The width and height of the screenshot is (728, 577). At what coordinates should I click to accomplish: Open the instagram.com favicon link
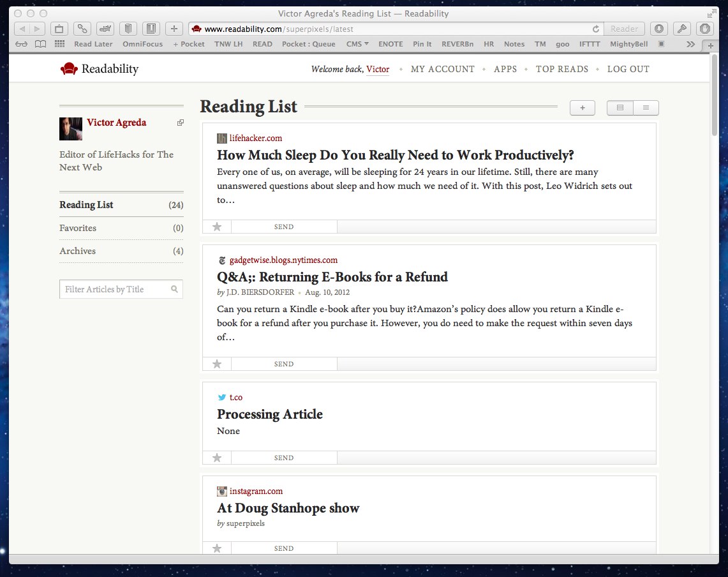tap(221, 491)
